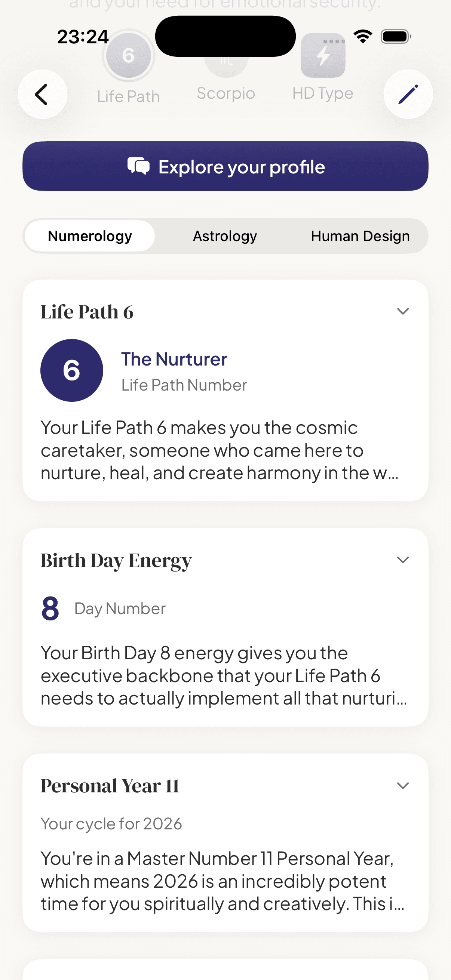Open The Nurturer description link
The width and height of the screenshot is (451, 980).
(174, 359)
